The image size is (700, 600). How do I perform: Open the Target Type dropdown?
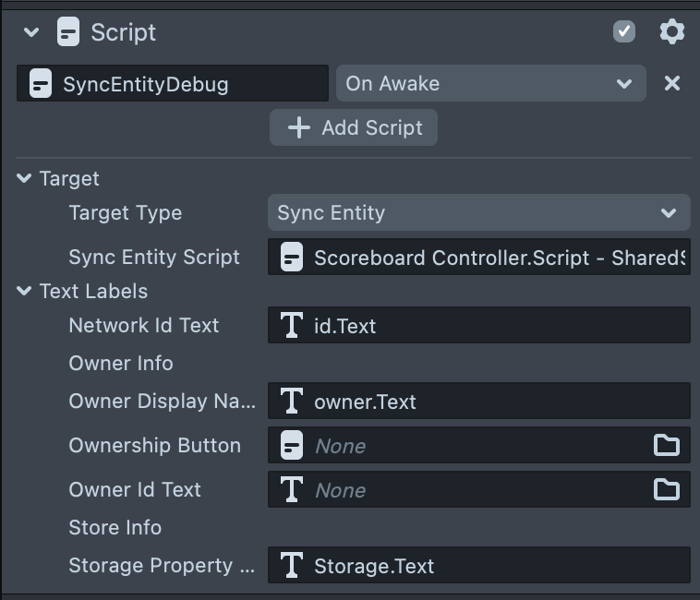point(478,213)
